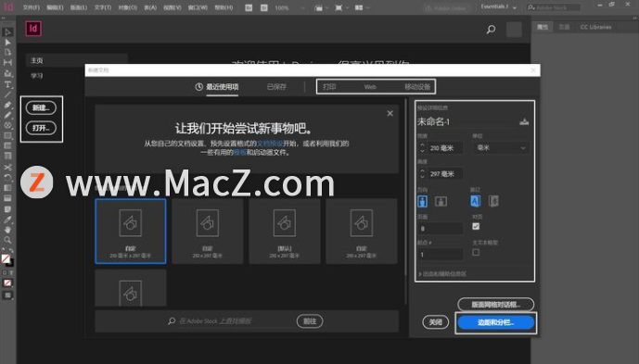Click the 打开... button
639x364 pixels.
(41, 128)
